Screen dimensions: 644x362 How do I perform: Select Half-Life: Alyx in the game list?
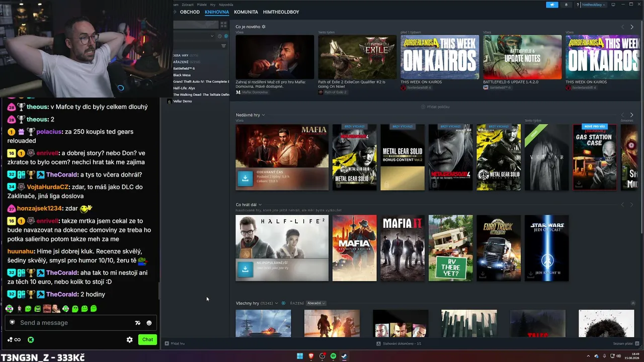click(184, 88)
